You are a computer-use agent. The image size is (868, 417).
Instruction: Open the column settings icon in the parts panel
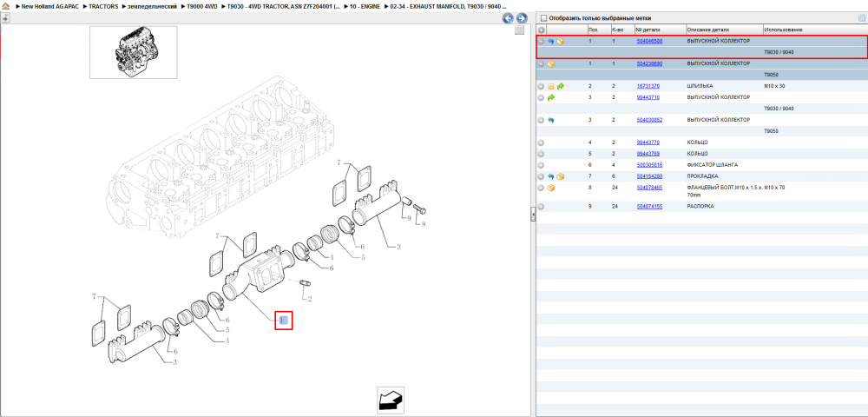tap(861, 17)
